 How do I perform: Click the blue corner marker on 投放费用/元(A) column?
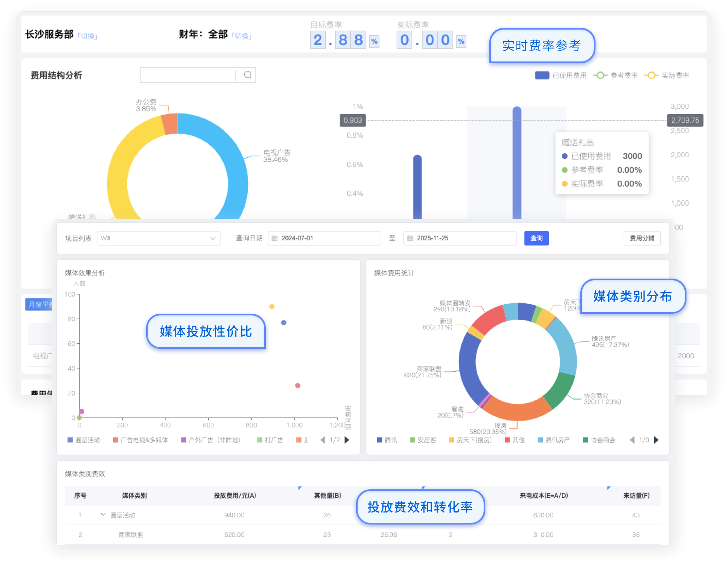point(300,488)
